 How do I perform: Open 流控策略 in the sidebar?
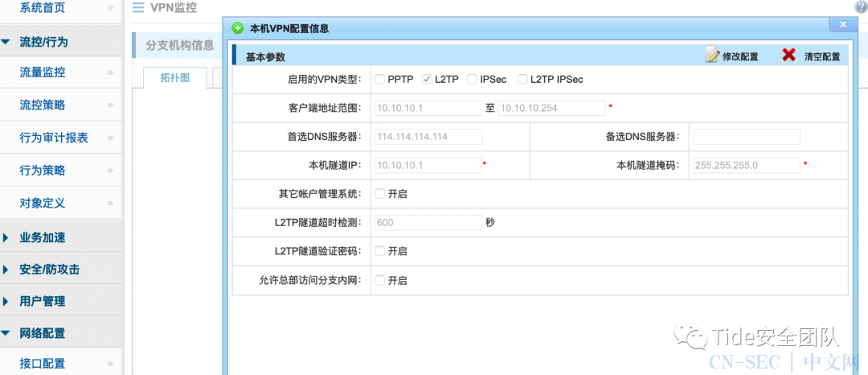[42, 105]
